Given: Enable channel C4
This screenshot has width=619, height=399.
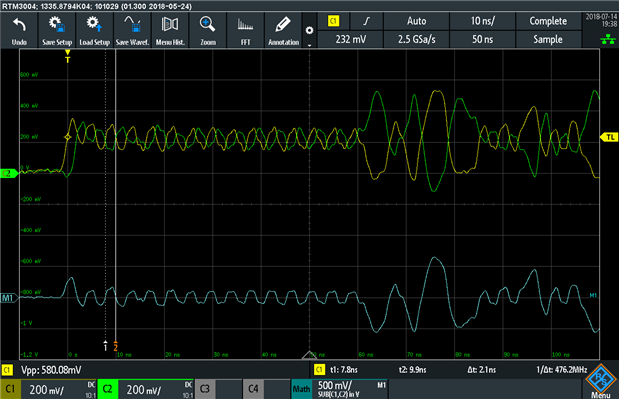Looking at the screenshot, I should coord(253,389).
